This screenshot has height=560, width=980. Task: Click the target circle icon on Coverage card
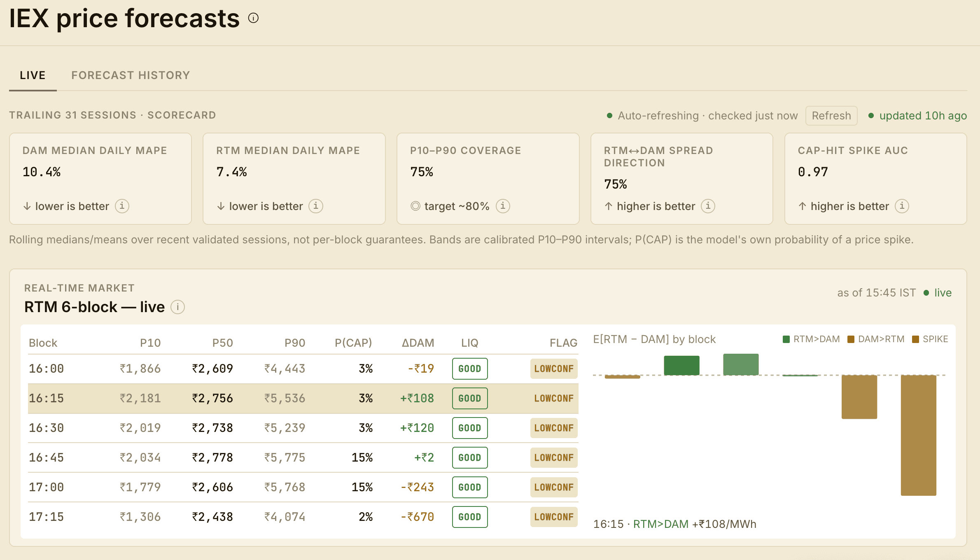pyautogui.click(x=415, y=206)
